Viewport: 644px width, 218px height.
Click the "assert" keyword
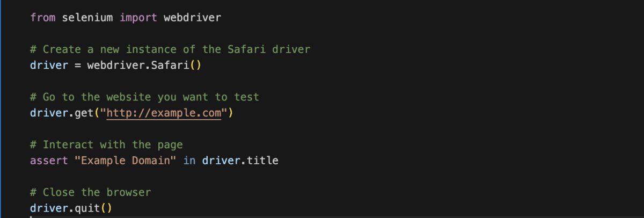coord(49,161)
